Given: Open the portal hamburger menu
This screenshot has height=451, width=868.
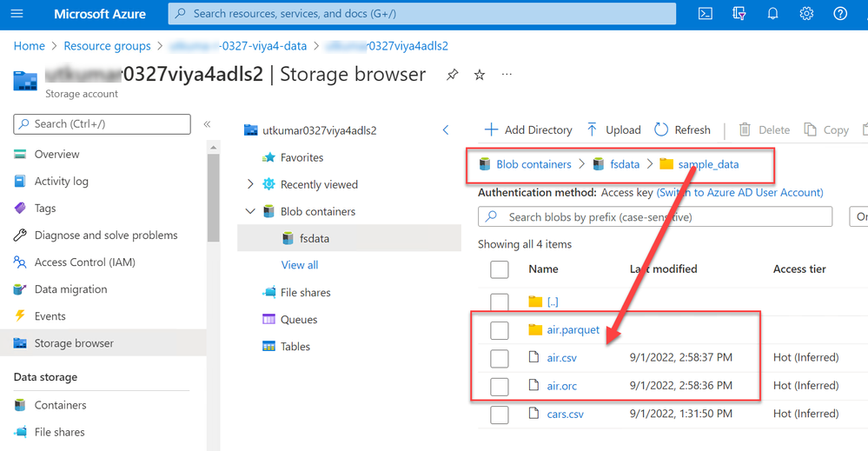Looking at the screenshot, I should click(17, 14).
